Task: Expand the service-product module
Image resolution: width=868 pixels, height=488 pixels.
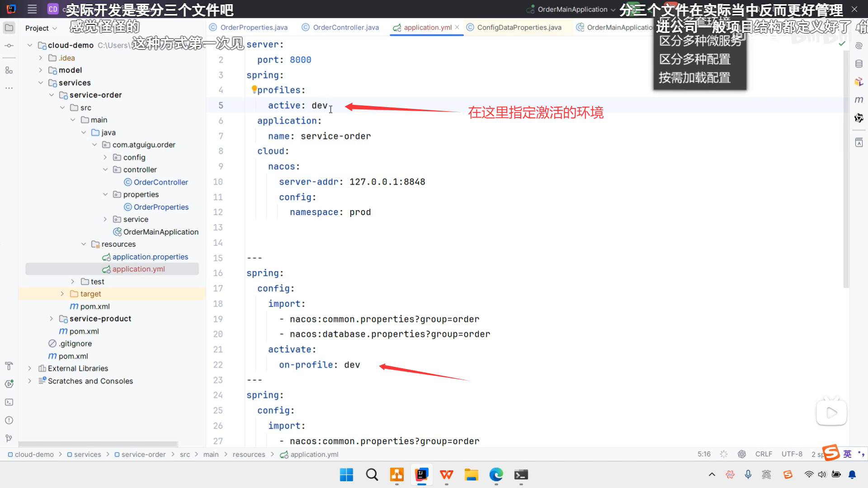Action: tap(51, 319)
